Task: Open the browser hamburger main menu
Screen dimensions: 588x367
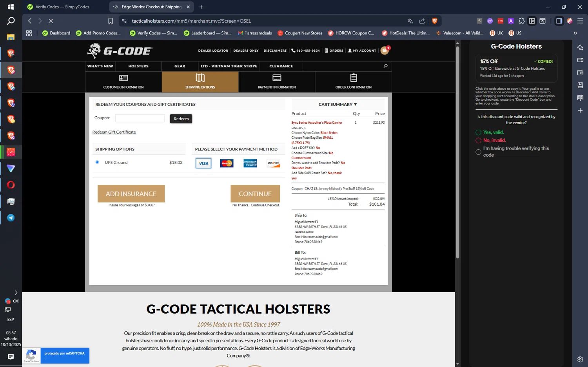Action: click(x=580, y=21)
